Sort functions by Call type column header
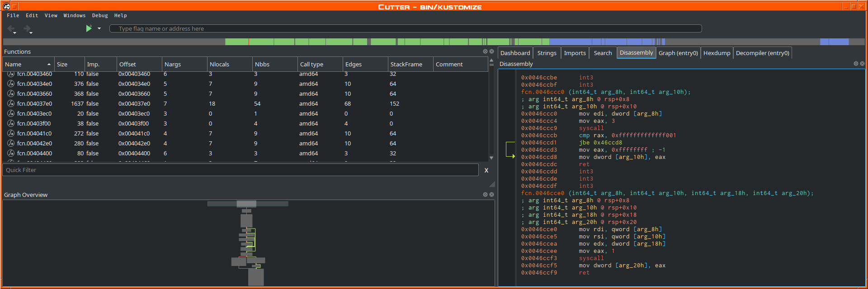868x289 pixels. point(320,64)
